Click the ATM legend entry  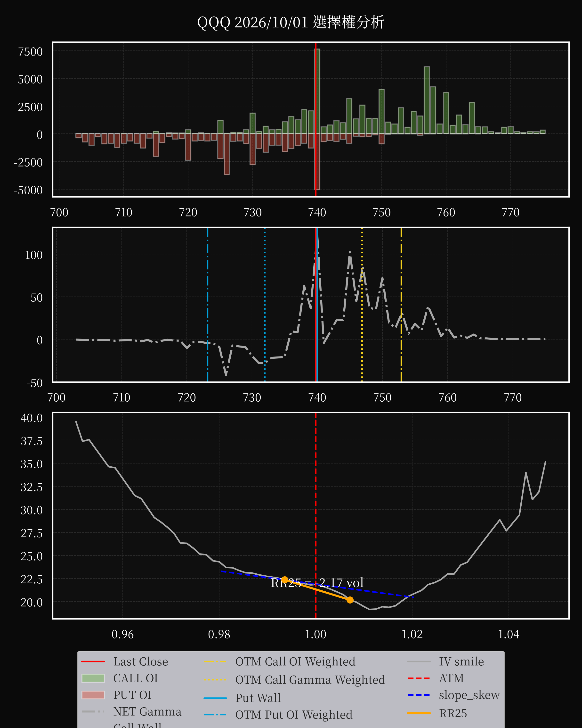click(x=436, y=678)
